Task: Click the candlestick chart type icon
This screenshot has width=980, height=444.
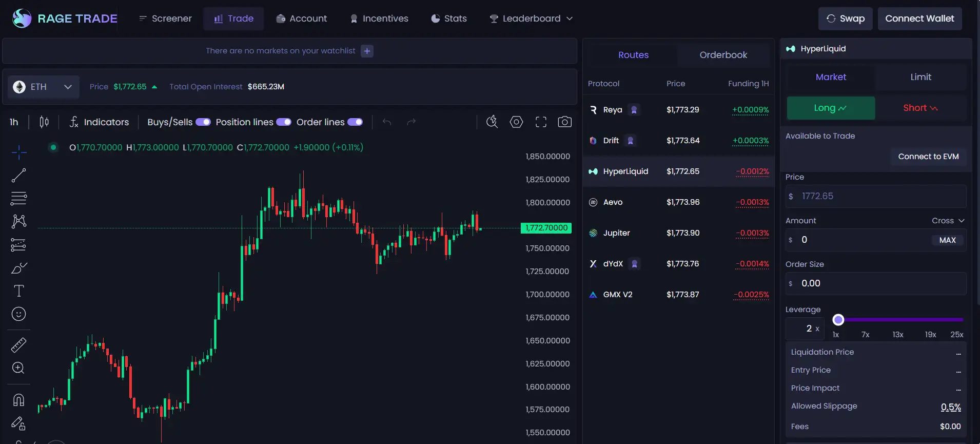Action: click(44, 122)
